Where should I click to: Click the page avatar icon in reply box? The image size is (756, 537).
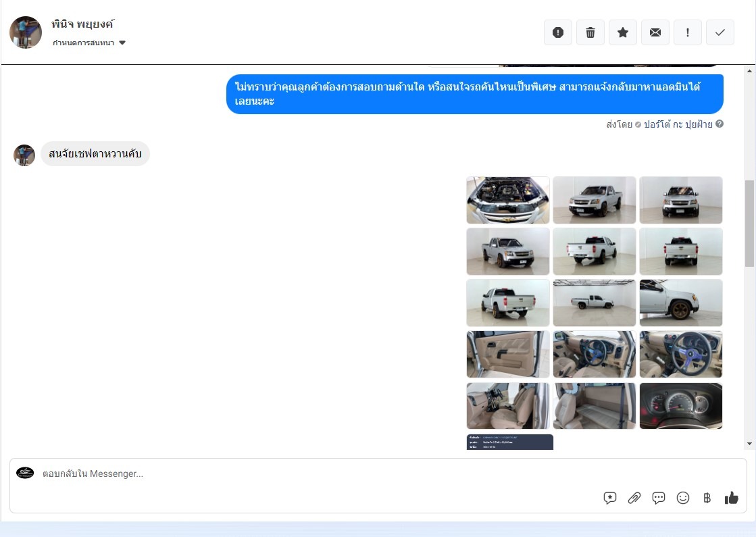[25, 473]
